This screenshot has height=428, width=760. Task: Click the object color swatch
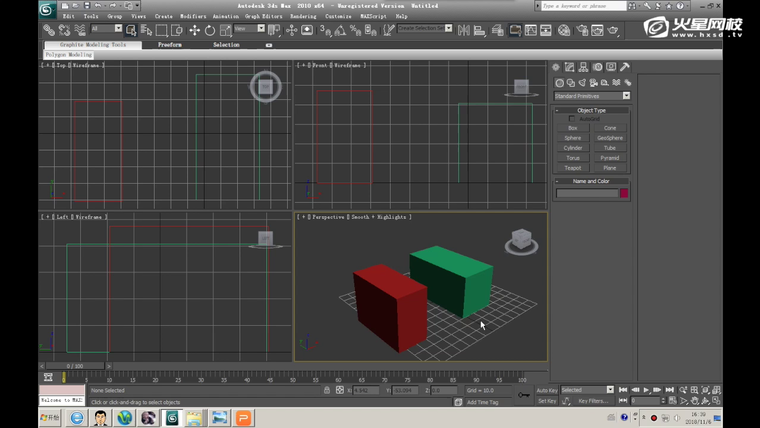(624, 193)
